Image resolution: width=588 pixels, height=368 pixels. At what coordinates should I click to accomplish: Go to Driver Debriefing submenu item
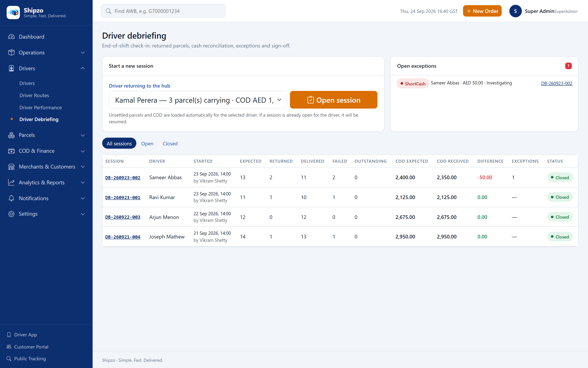tap(39, 119)
